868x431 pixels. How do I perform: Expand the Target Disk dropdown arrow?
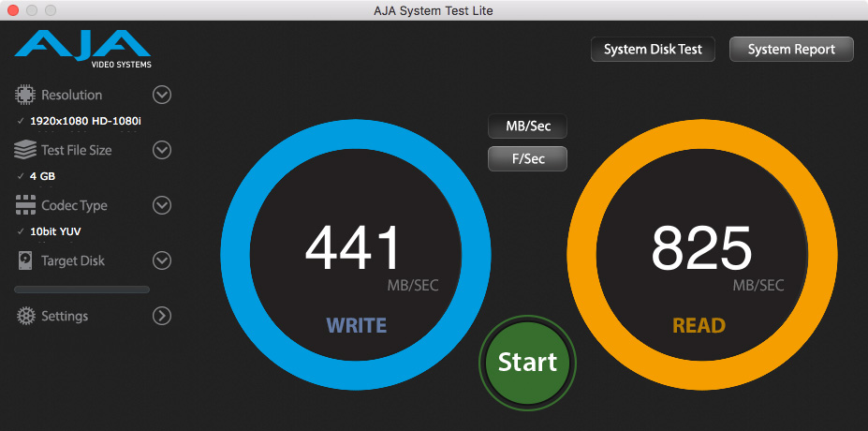[162, 260]
